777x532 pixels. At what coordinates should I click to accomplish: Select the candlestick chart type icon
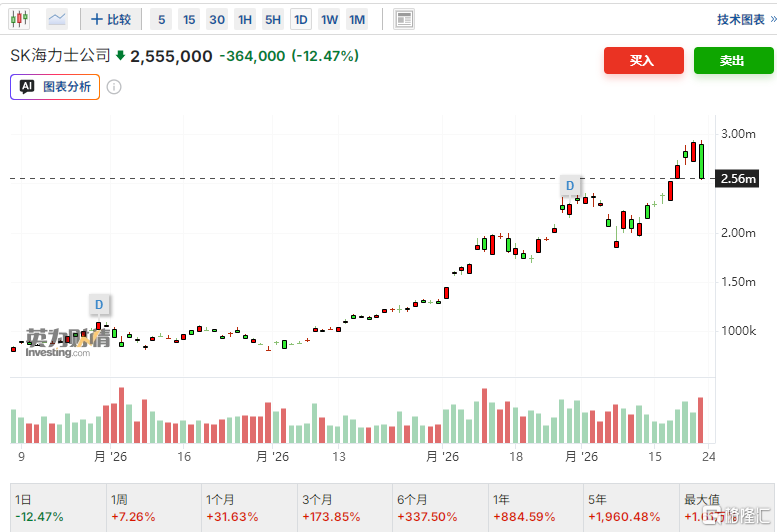point(19,19)
